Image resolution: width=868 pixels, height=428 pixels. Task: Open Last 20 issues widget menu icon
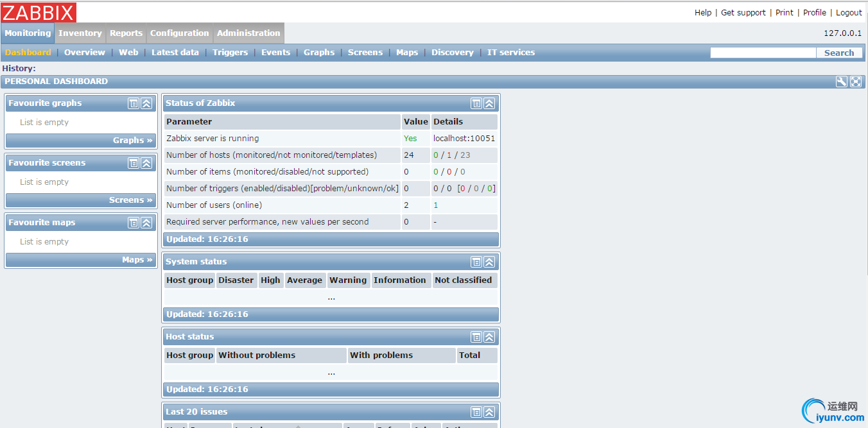(x=476, y=412)
